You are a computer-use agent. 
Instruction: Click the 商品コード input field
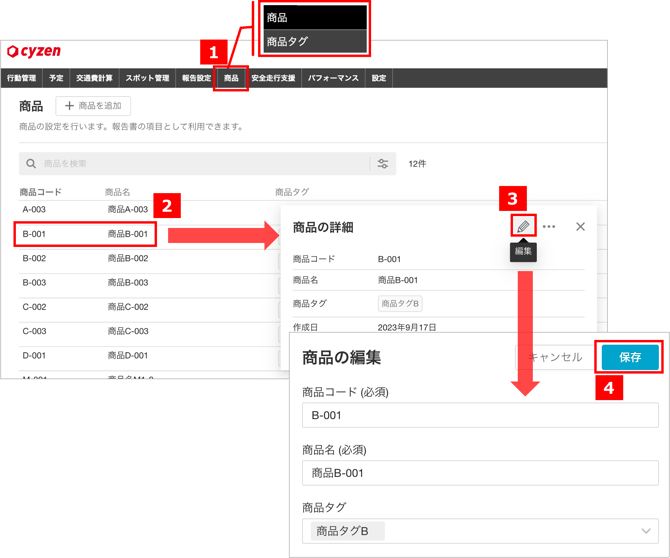(480, 416)
